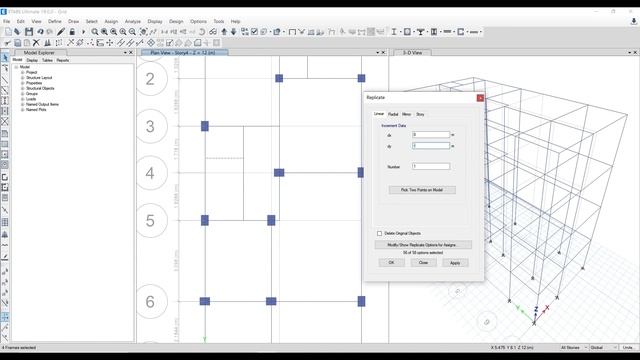Open the Tables tab in Model Explorer
The height and width of the screenshot is (360, 640).
47,60
